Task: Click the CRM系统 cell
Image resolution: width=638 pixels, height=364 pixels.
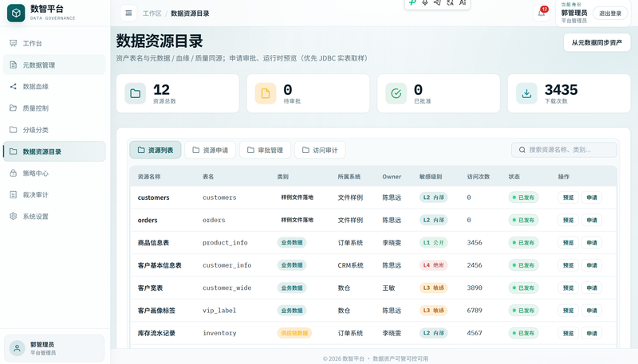Action: [350, 265]
